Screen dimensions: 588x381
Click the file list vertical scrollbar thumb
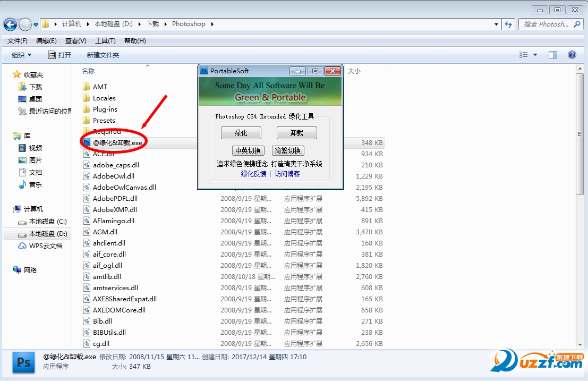pos(580,134)
